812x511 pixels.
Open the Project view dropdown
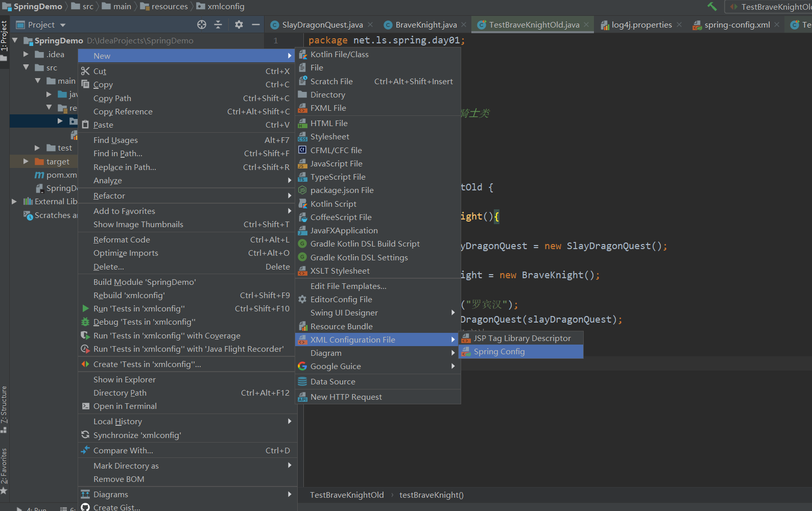(x=63, y=25)
